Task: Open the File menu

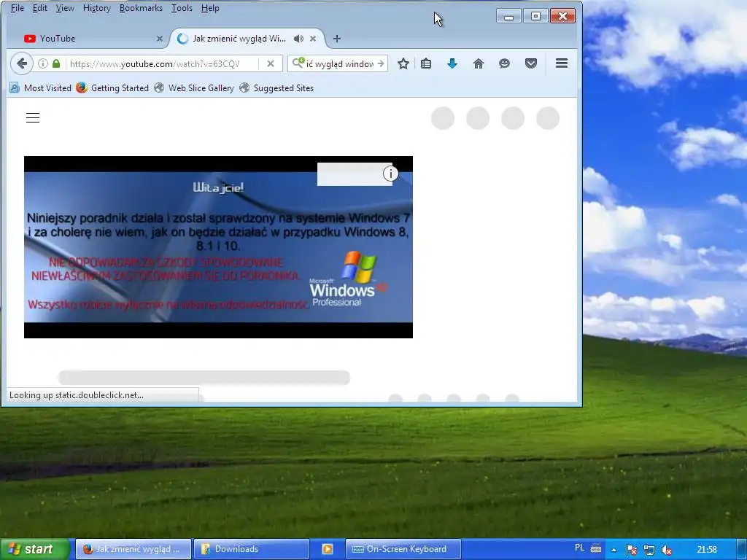Action: [x=18, y=8]
